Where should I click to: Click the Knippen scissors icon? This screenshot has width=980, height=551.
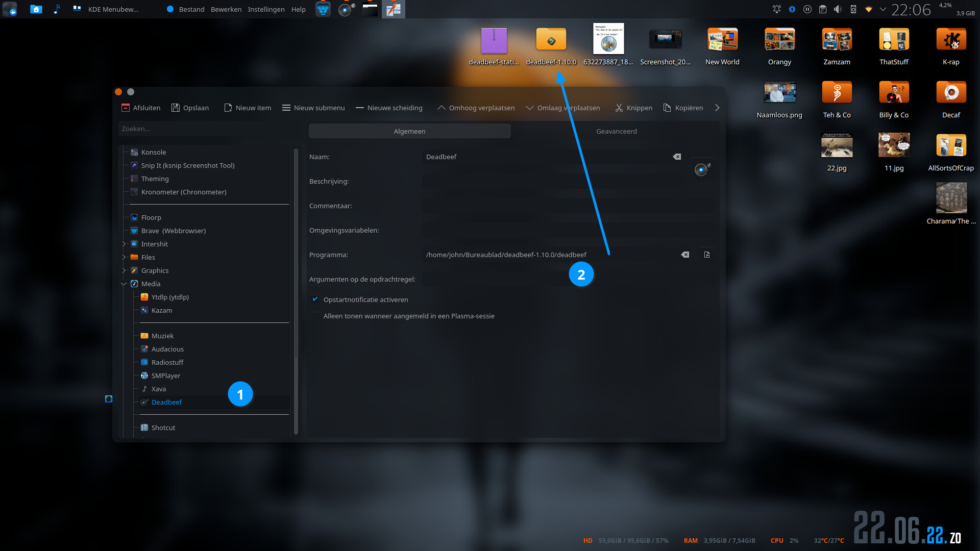(619, 108)
